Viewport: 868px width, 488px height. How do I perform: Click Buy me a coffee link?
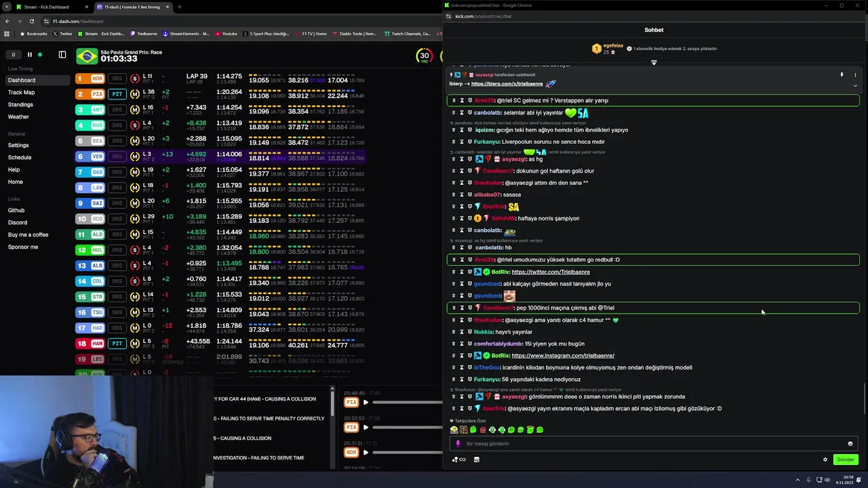point(28,235)
